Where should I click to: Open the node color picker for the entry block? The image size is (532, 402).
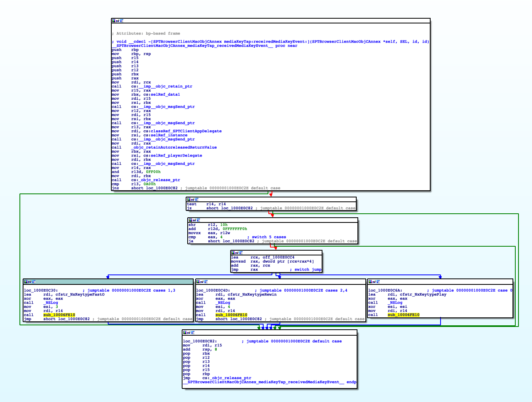tap(114, 21)
